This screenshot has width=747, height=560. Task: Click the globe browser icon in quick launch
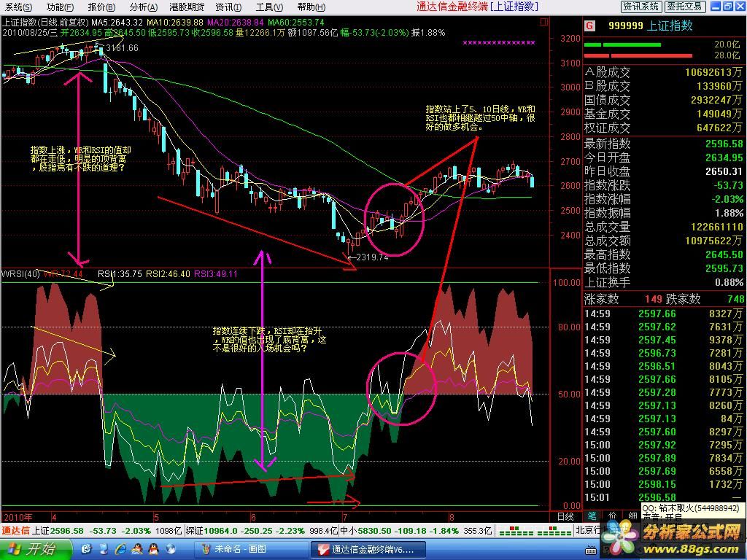(x=170, y=549)
